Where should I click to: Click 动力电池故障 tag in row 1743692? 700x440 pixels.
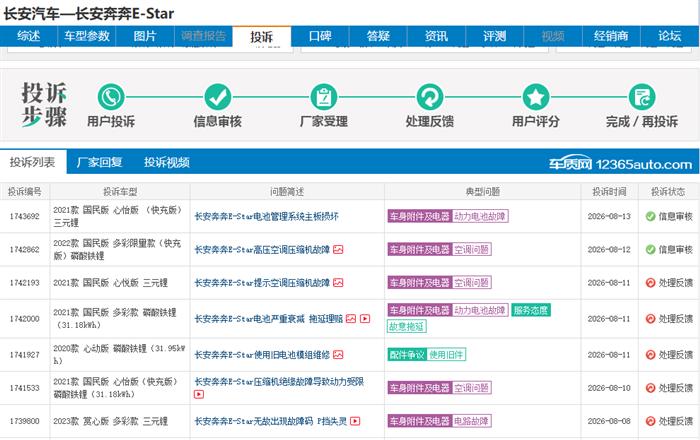point(480,216)
